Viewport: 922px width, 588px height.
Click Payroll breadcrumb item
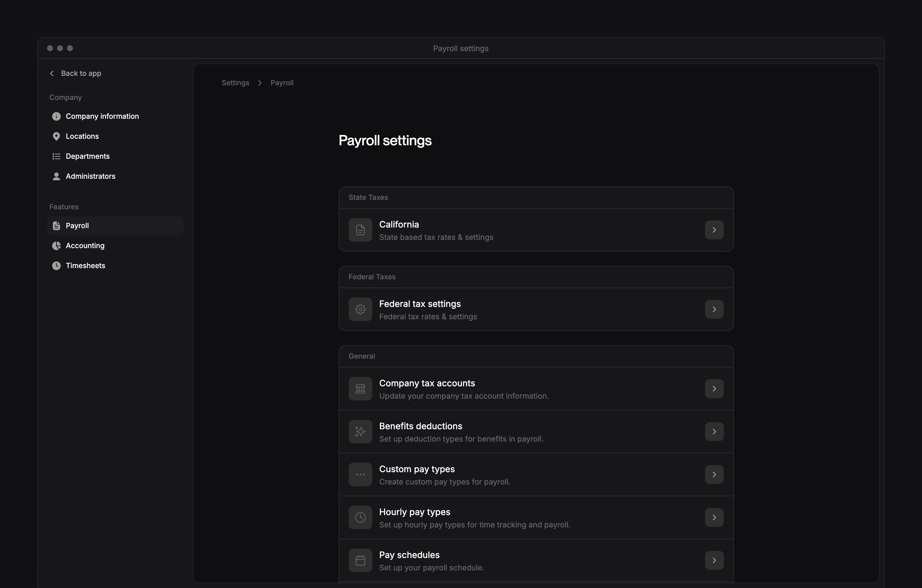[282, 83]
